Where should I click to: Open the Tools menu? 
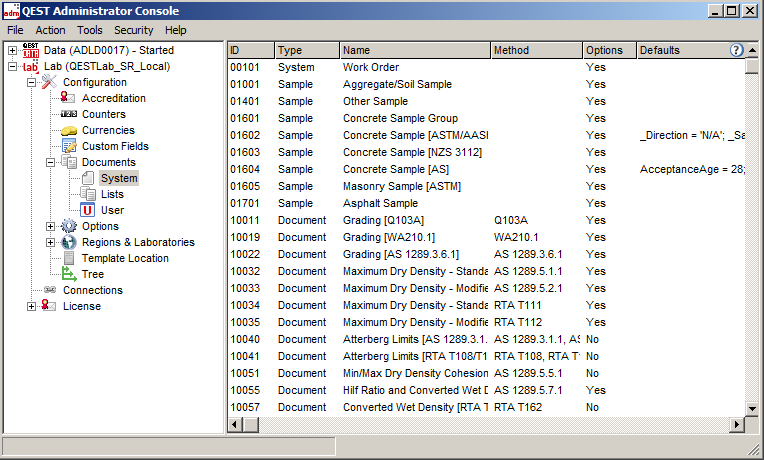tap(89, 30)
